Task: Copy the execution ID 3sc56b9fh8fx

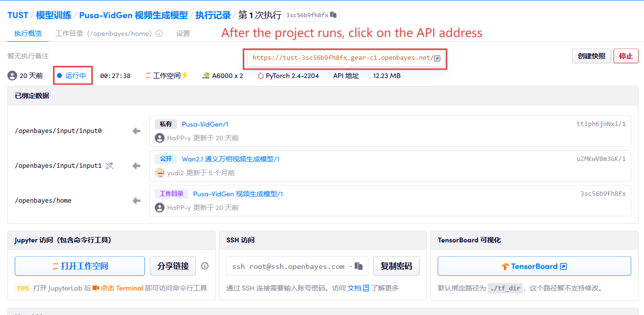Action: [x=334, y=15]
